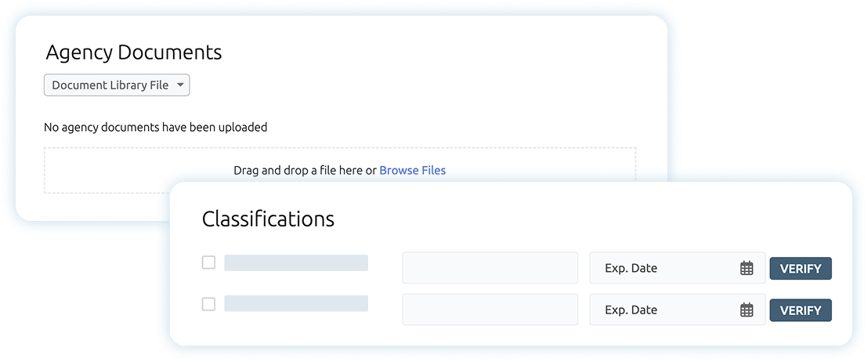
Task: Focus the empty text field in first row
Action: [490, 268]
